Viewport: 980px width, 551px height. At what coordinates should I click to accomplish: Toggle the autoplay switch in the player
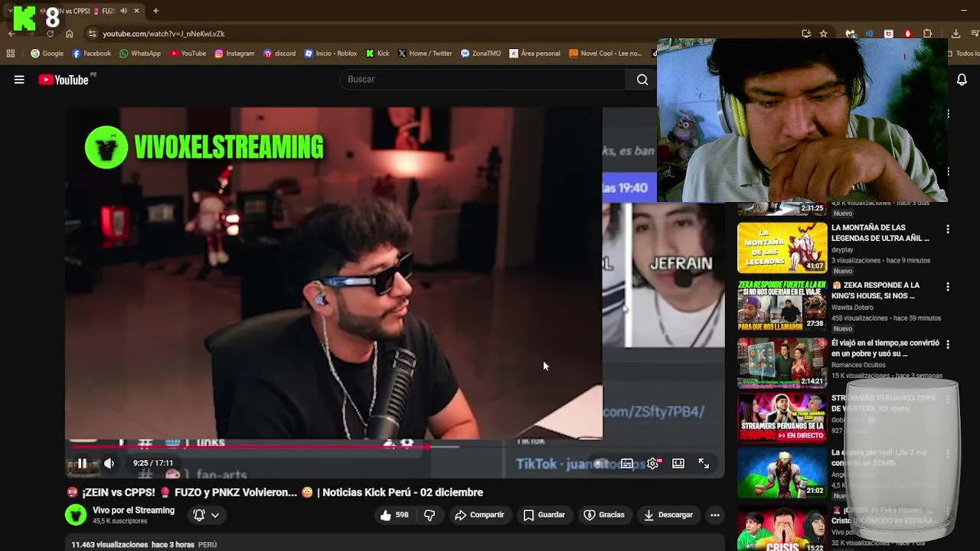coord(602,463)
